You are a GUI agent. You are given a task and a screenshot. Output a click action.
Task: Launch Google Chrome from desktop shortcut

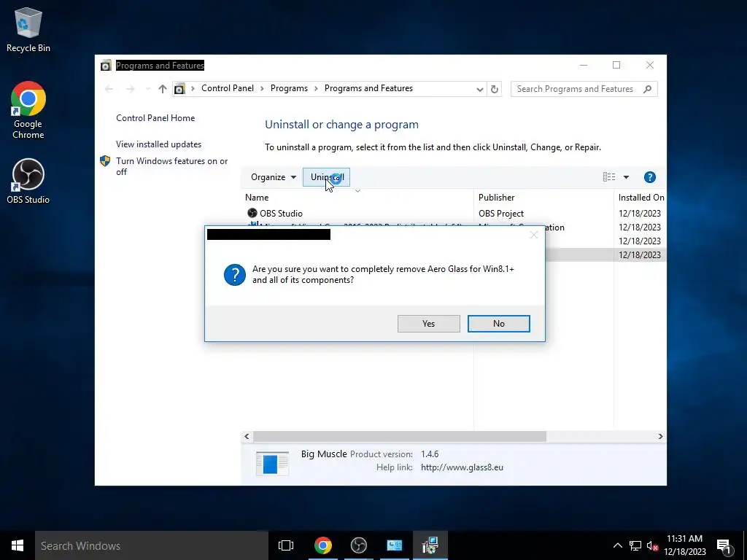28,111
